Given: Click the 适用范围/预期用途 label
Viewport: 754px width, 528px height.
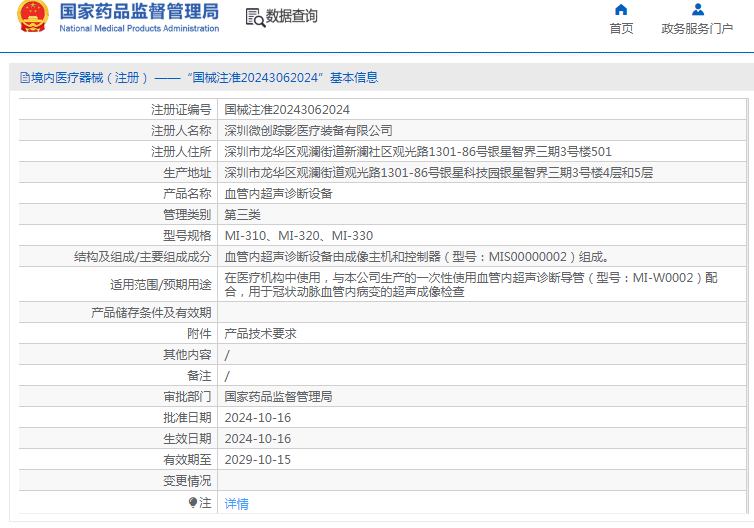Looking at the screenshot, I should pos(161,285).
